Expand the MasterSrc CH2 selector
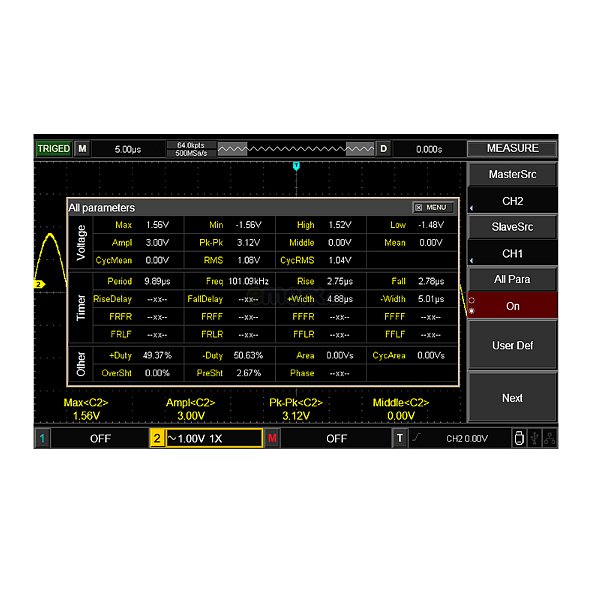 pyautogui.click(x=512, y=201)
